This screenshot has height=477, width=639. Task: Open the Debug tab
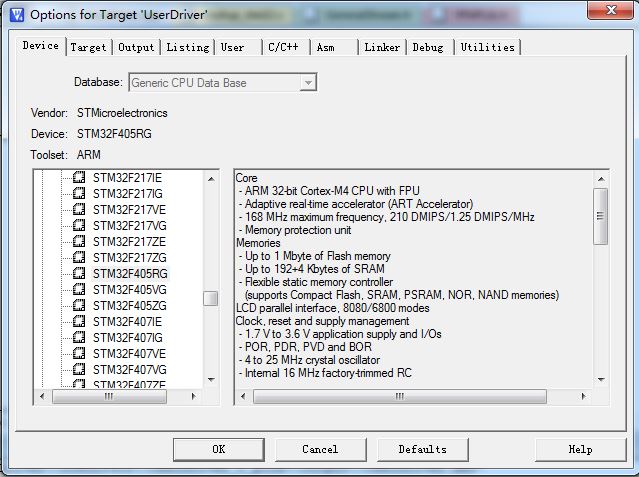[x=428, y=47]
